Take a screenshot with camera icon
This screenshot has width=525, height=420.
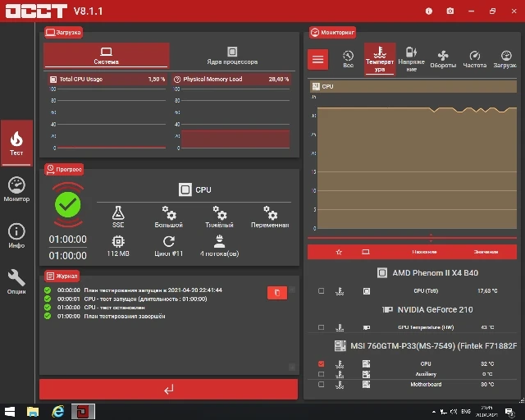pyautogui.click(x=450, y=11)
